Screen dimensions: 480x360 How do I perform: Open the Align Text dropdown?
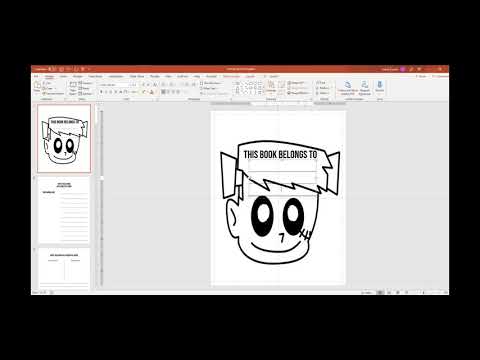(210, 88)
